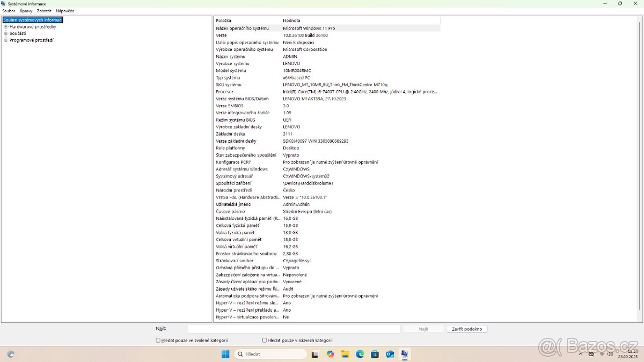This screenshot has width=644, height=362.
Task: Open File Explorer from the taskbar
Action: coord(345,354)
